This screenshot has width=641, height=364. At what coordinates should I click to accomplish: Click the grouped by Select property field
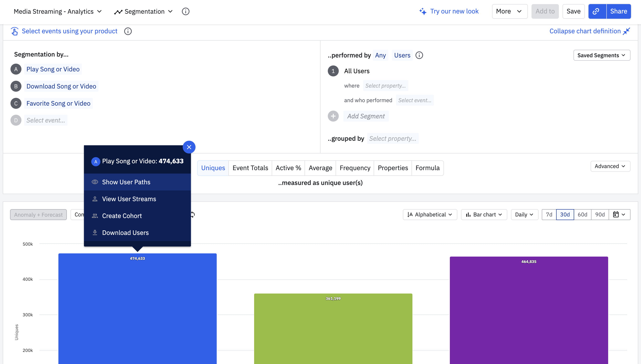393,138
